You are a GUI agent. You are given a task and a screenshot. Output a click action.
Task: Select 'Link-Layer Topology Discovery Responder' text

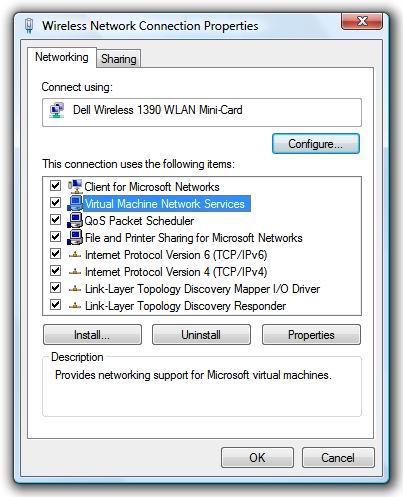pyautogui.click(x=185, y=306)
